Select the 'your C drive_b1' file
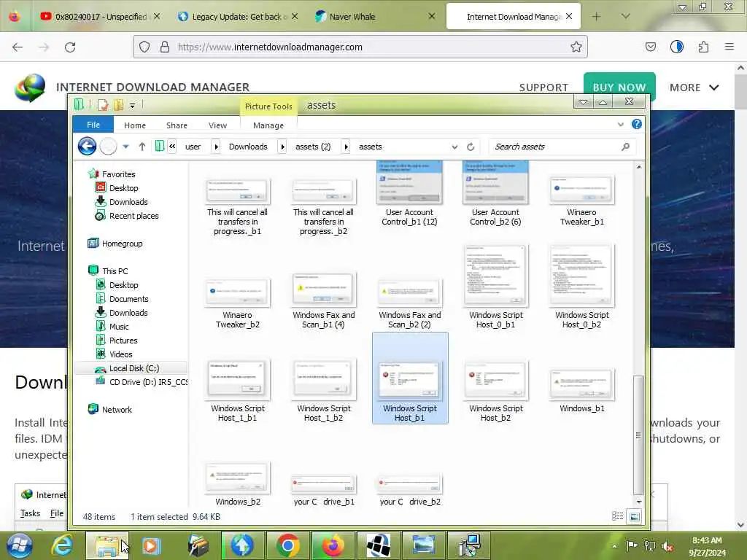The image size is (747, 560). (x=323, y=489)
